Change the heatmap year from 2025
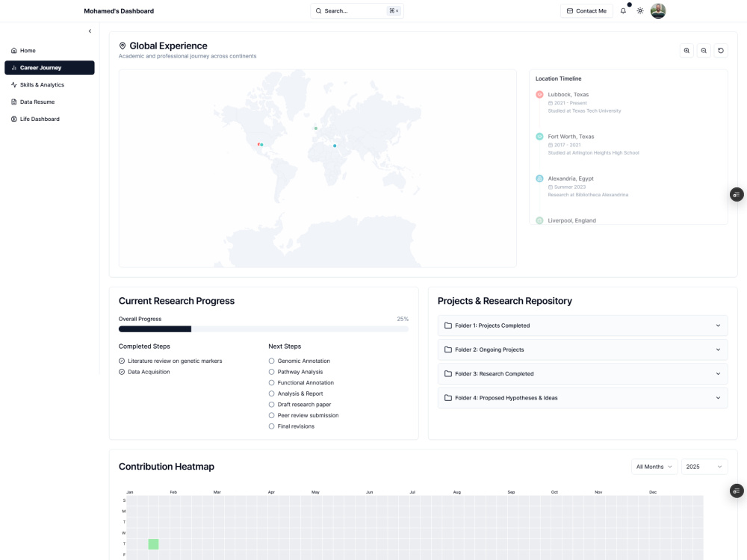Viewport: 747px width, 560px height. pos(704,467)
